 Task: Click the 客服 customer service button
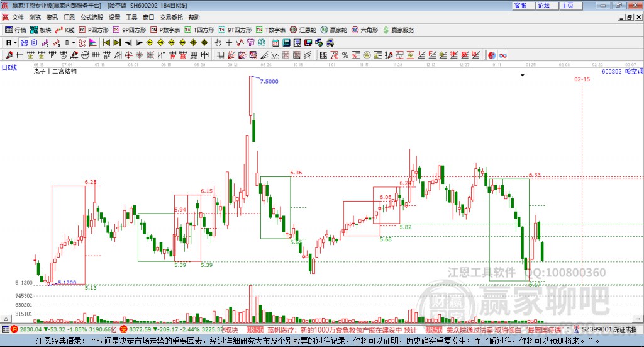click(523, 5)
